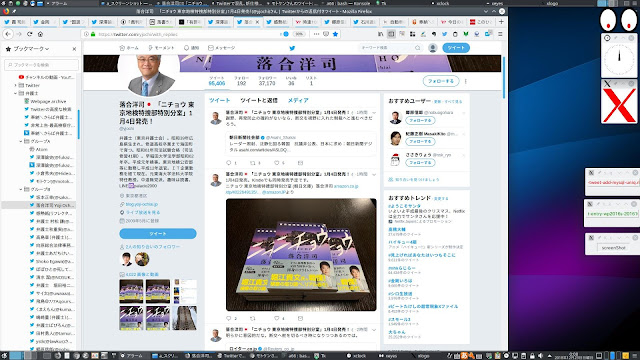Open the Firefox hamburger menu

tap(500, 34)
